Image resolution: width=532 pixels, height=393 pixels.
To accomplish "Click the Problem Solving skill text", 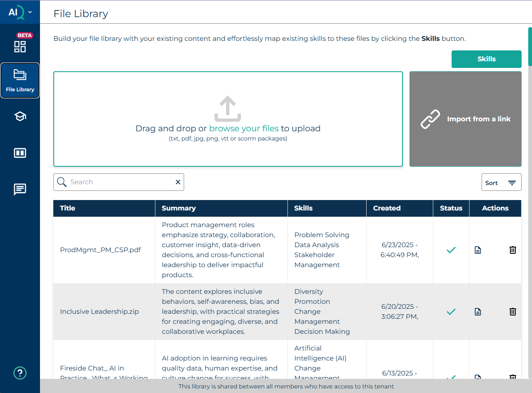I will [322, 235].
